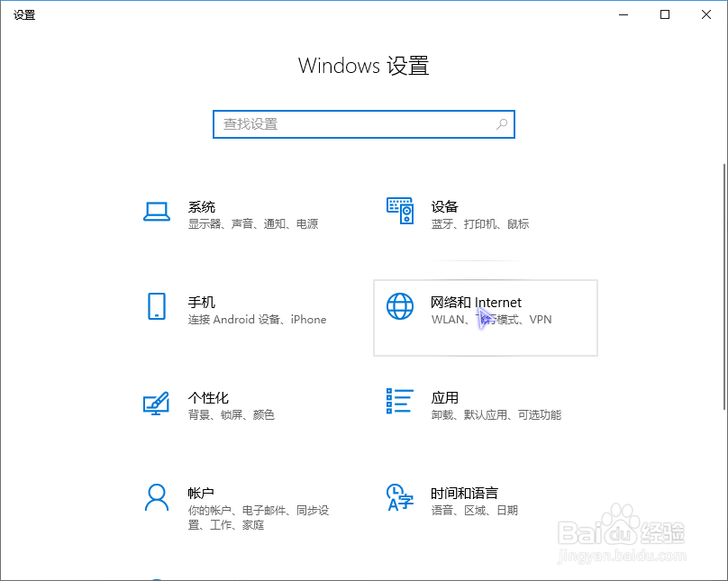Select the 手机 category title
The width and height of the screenshot is (728, 581).
click(x=202, y=303)
